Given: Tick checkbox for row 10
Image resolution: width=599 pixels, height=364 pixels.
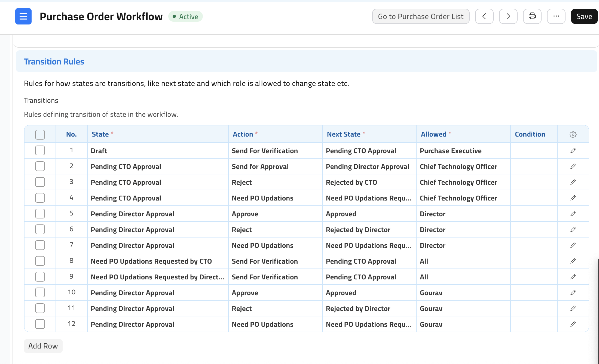Looking at the screenshot, I should tap(40, 292).
